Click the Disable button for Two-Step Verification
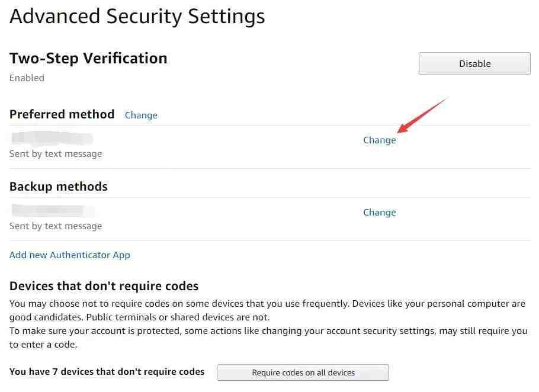This screenshot has height=392, width=539. pos(474,63)
